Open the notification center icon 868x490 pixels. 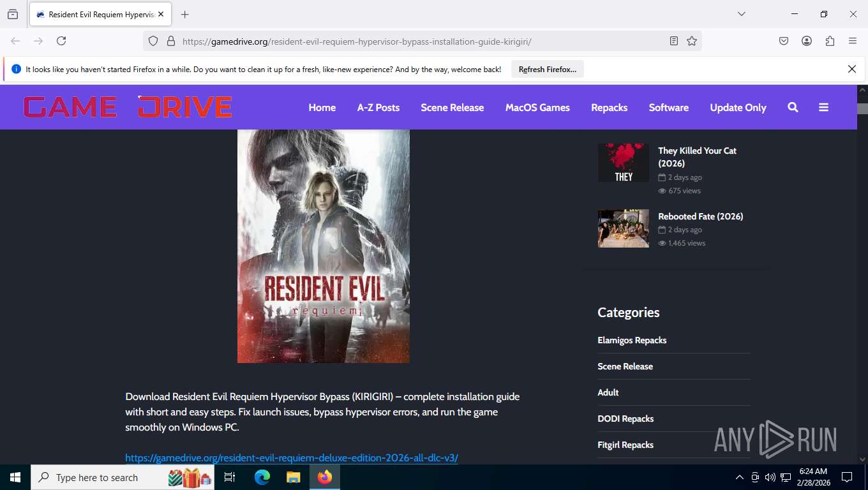pos(847,477)
